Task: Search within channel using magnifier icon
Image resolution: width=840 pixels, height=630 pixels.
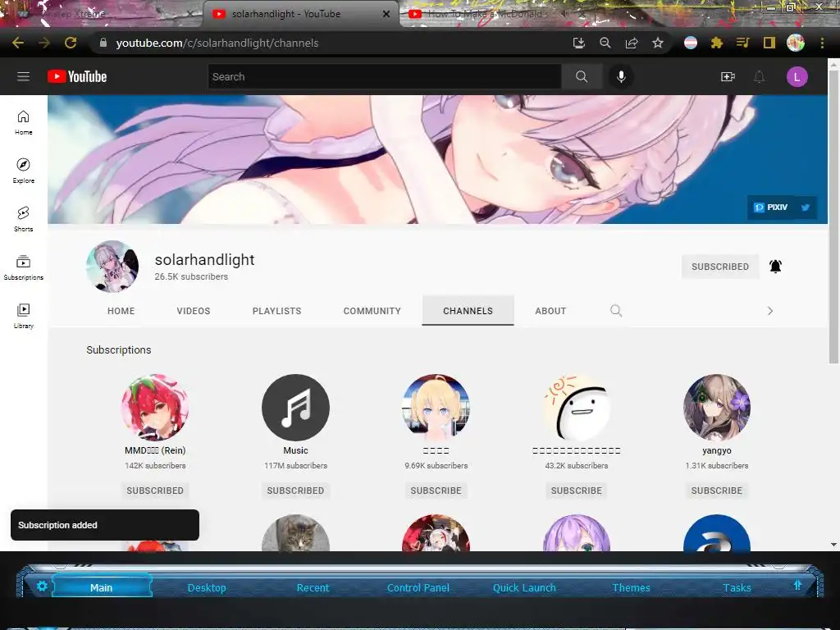Action: click(616, 311)
